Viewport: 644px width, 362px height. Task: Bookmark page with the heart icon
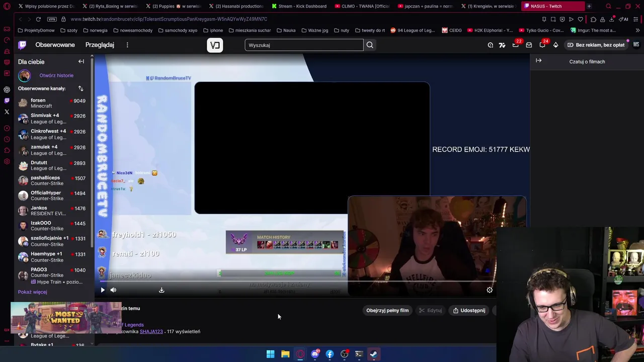pos(580,19)
